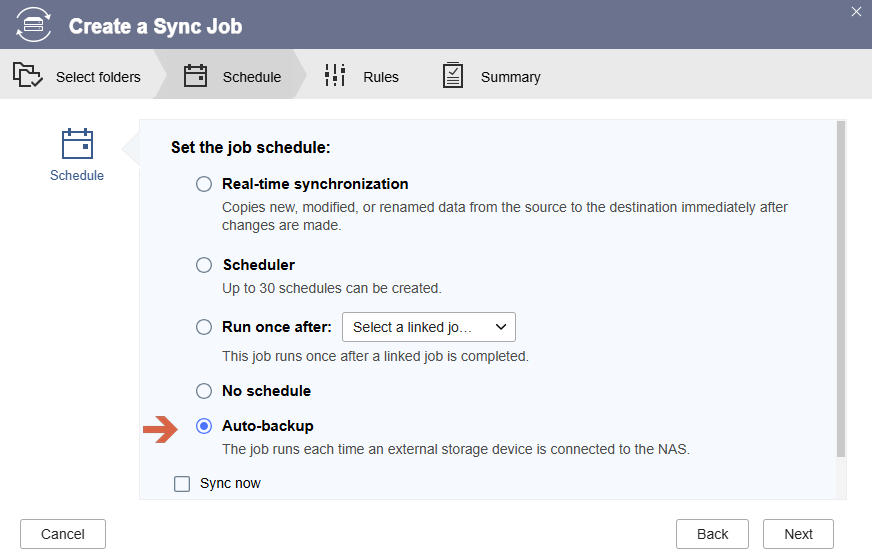
Task: Go to the Summary step tab
Action: 510,77
